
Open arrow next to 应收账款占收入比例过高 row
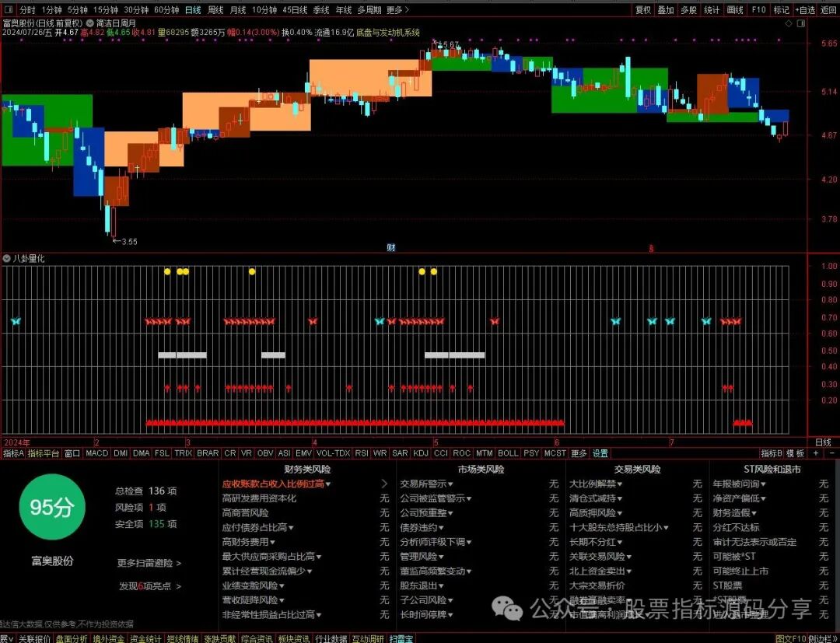[384, 484]
